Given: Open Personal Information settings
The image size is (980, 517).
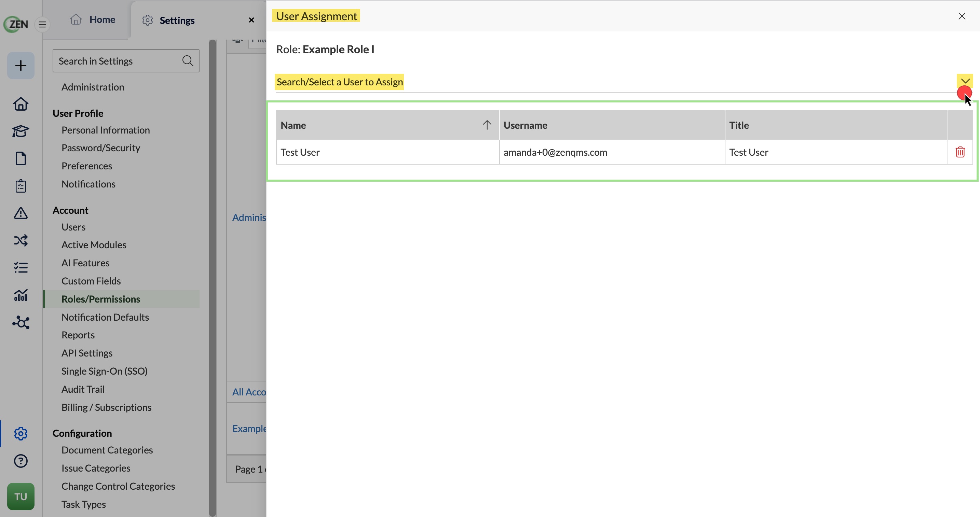Looking at the screenshot, I should (105, 130).
